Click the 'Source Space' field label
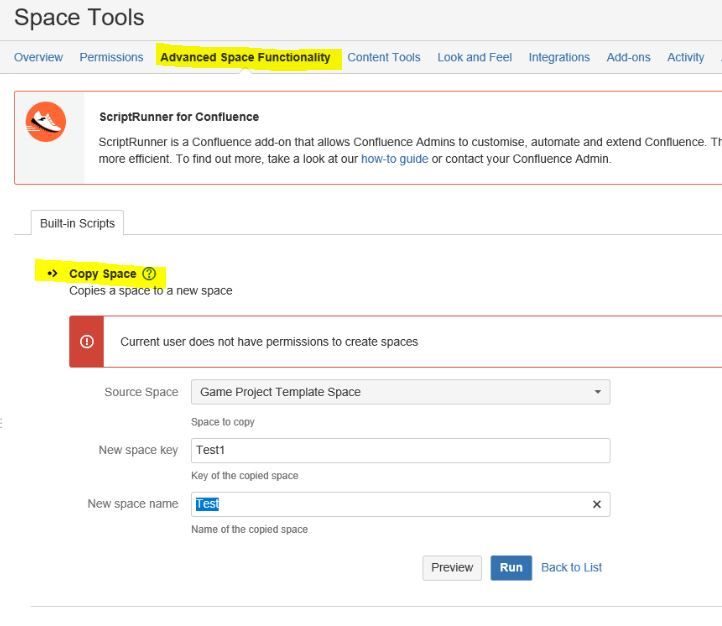722x626 pixels. pyautogui.click(x=141, y=392)
